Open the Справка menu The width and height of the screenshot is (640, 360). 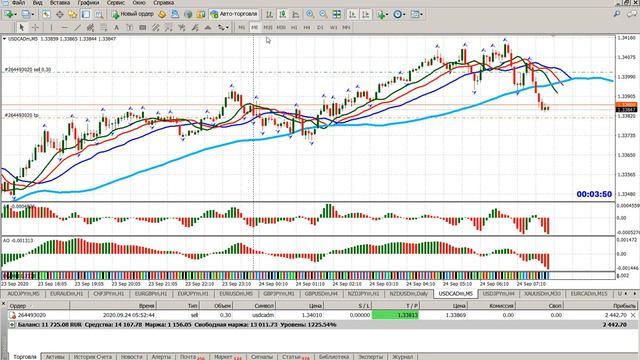(163, 2)
